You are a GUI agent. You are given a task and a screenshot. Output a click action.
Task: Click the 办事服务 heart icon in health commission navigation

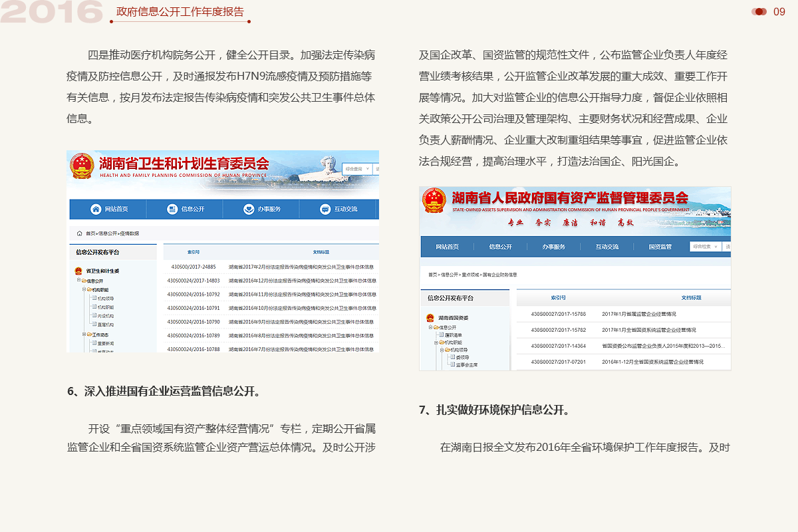(x=249, y=209)
